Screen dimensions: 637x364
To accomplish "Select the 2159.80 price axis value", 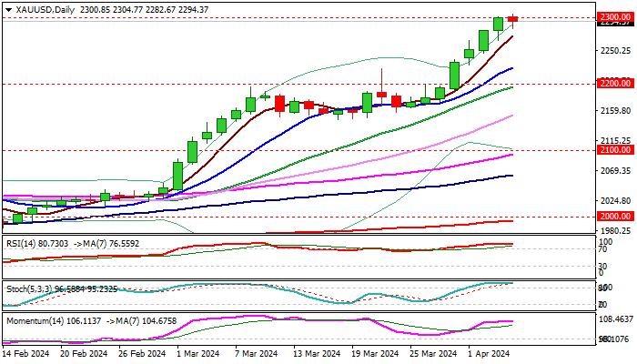I will pyautogui.click(x=615, y=110).
